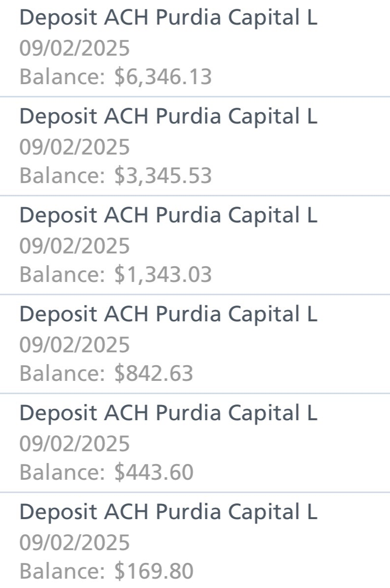The height and width of the screenshot is (588, 390).
Task: Tap the $1,343.03 balance amount
Action: pyautogui.click(x=162, y=275)
